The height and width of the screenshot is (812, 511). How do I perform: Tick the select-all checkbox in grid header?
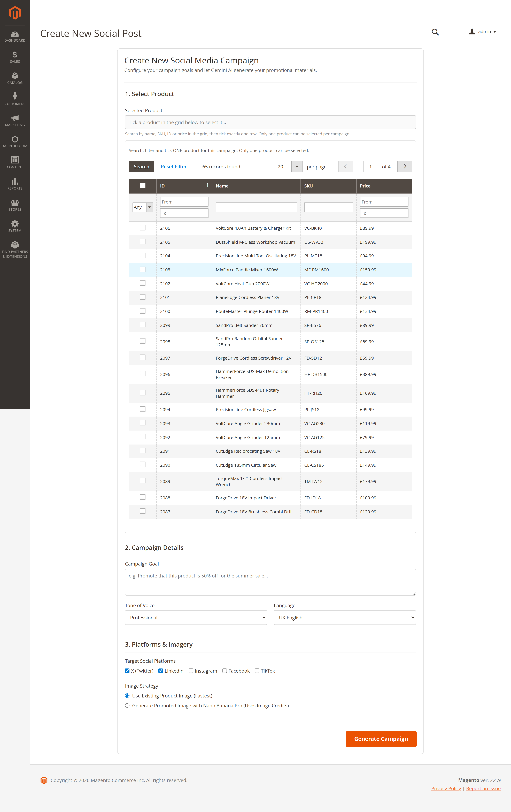(143, 185)
